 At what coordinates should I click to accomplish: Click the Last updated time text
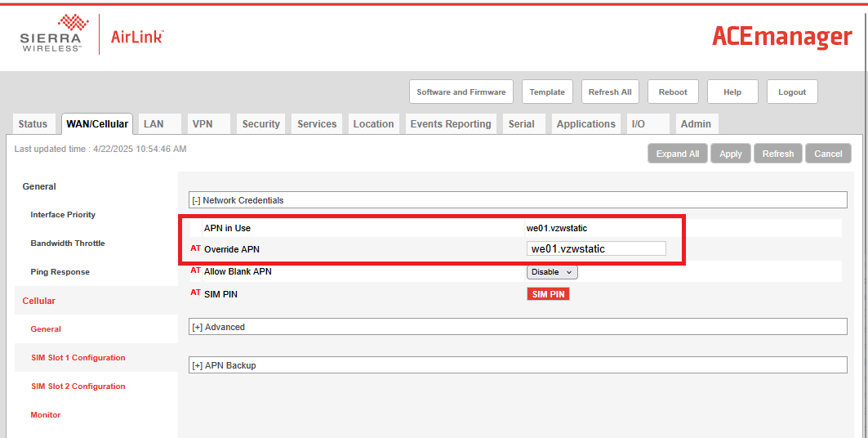click(100, 149)
